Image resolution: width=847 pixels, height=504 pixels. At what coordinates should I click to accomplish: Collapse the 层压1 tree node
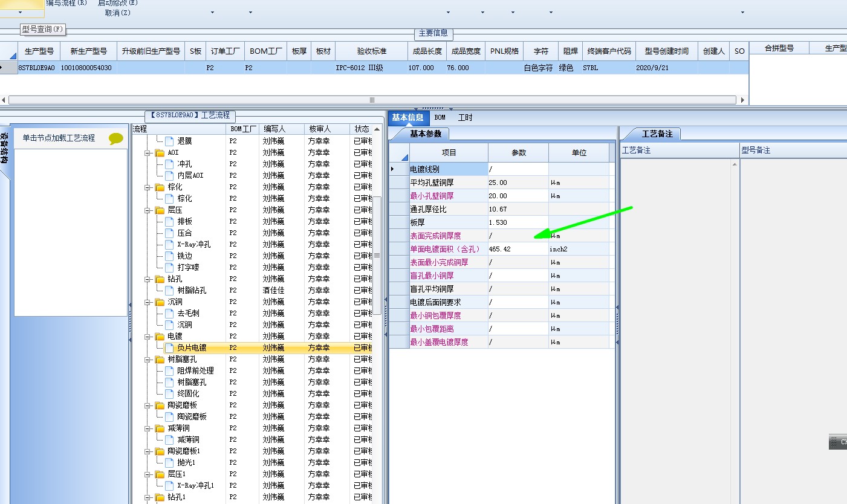point(148,474)
